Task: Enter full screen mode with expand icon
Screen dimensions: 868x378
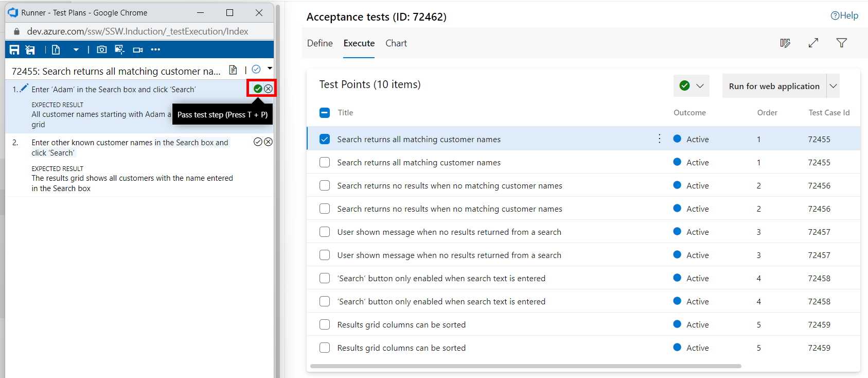Action: [x=813, y=43]
